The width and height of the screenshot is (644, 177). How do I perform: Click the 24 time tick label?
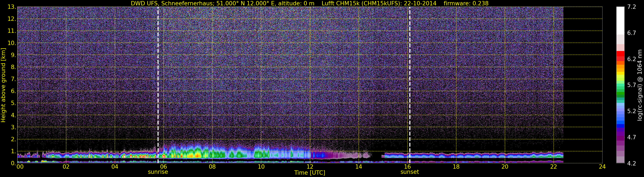(x=602, y=167)
